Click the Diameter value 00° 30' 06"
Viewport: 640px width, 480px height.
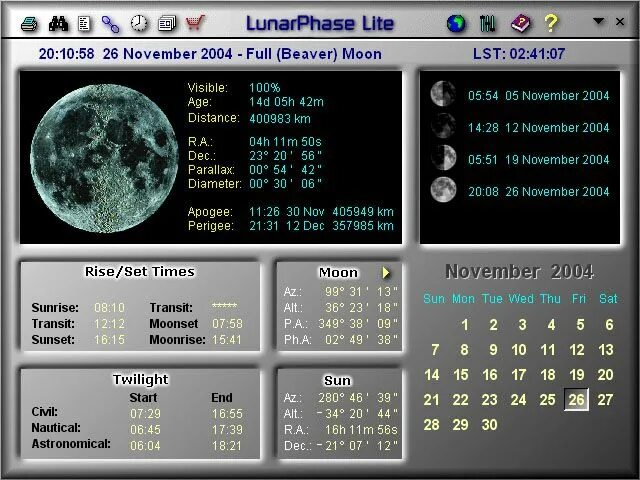(x=285, y=184)
